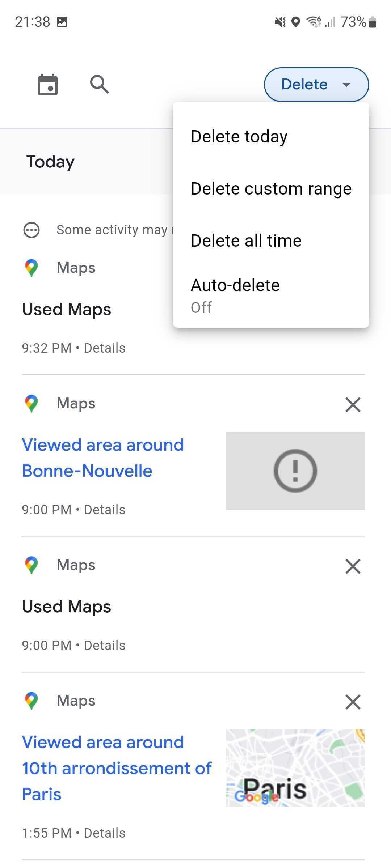Pick Delete all time menu entry
The width and height of the screenshot is (391, 868).
(246, 241)
